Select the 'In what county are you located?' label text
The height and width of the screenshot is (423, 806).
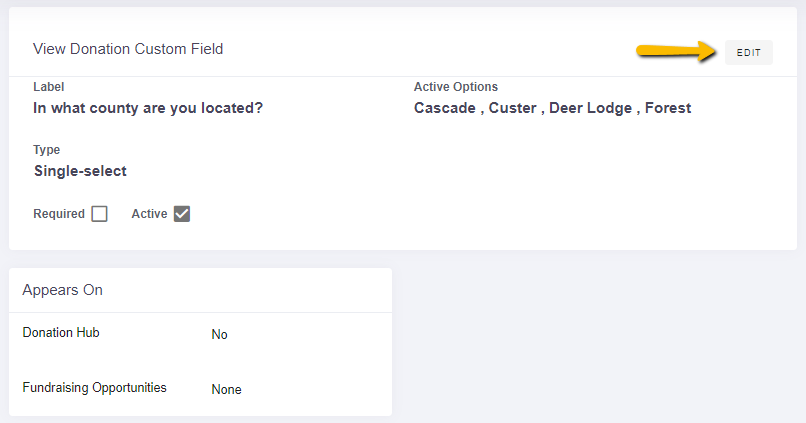[148, 108]
